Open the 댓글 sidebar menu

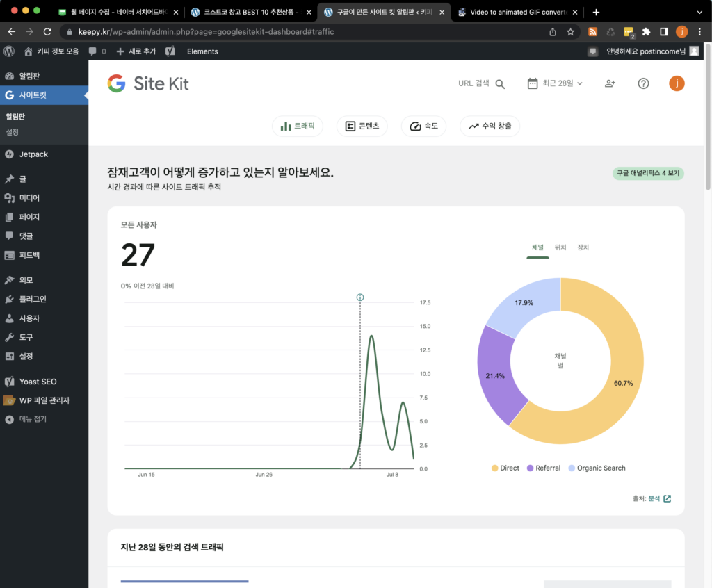(44, 236)
